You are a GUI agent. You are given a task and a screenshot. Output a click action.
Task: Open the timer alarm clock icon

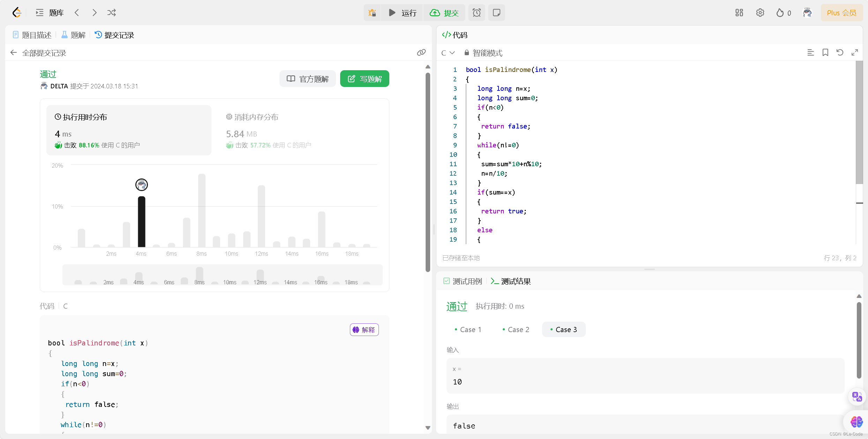[477, 13]
